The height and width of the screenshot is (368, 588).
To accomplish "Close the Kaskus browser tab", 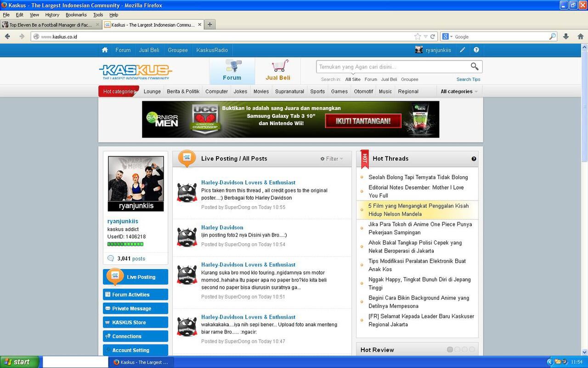I will pos(200,25).
